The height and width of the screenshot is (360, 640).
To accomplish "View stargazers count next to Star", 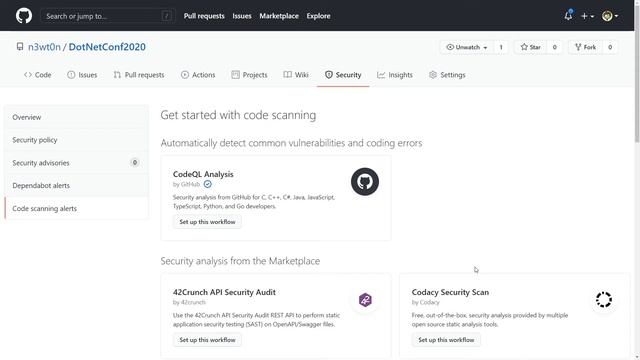I will (554, 47).
